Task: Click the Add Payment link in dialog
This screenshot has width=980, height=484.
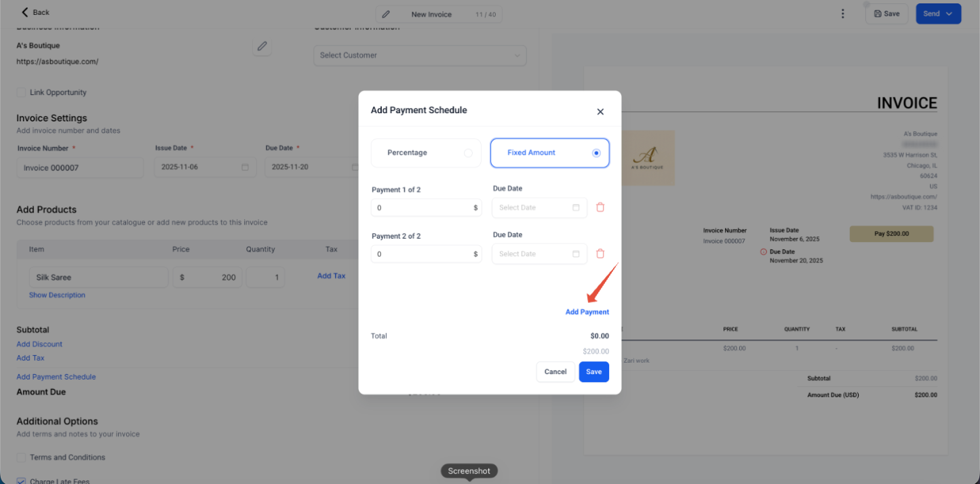Action: click(x=587, y=312)
